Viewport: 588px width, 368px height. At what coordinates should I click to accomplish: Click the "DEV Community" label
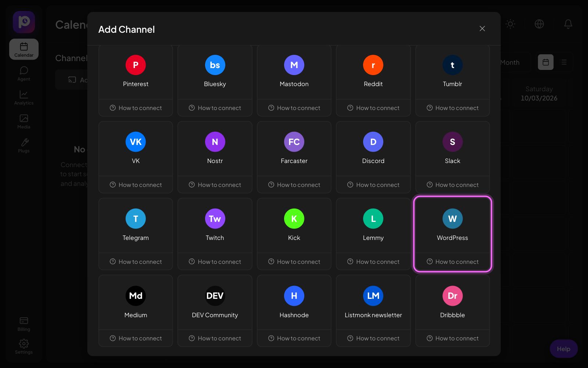(x=215, y=315)
